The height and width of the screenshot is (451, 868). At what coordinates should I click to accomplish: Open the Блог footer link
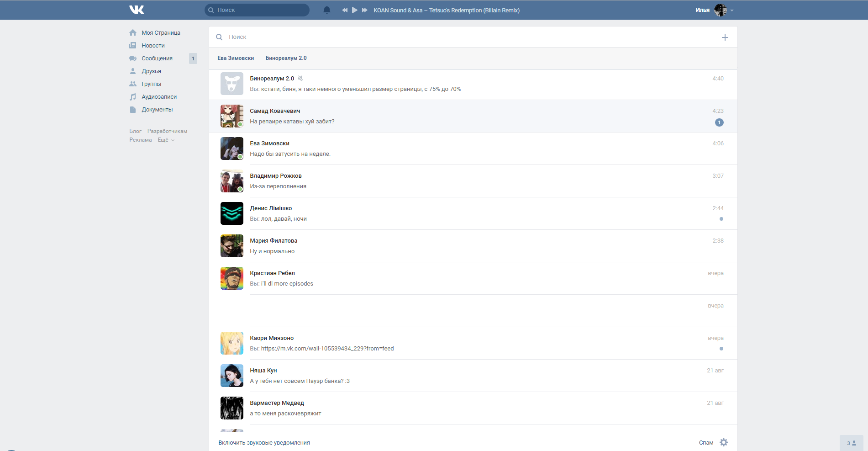click(135, 131)
